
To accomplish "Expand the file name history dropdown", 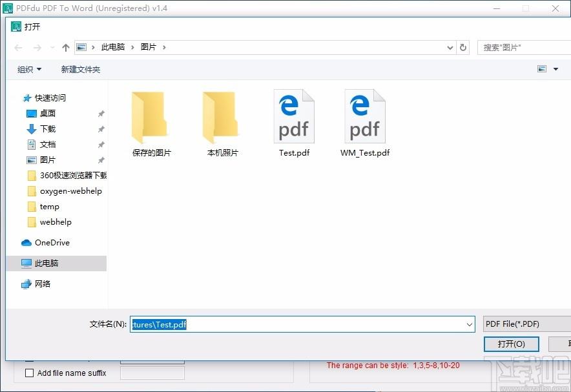I will click(470, 324).
